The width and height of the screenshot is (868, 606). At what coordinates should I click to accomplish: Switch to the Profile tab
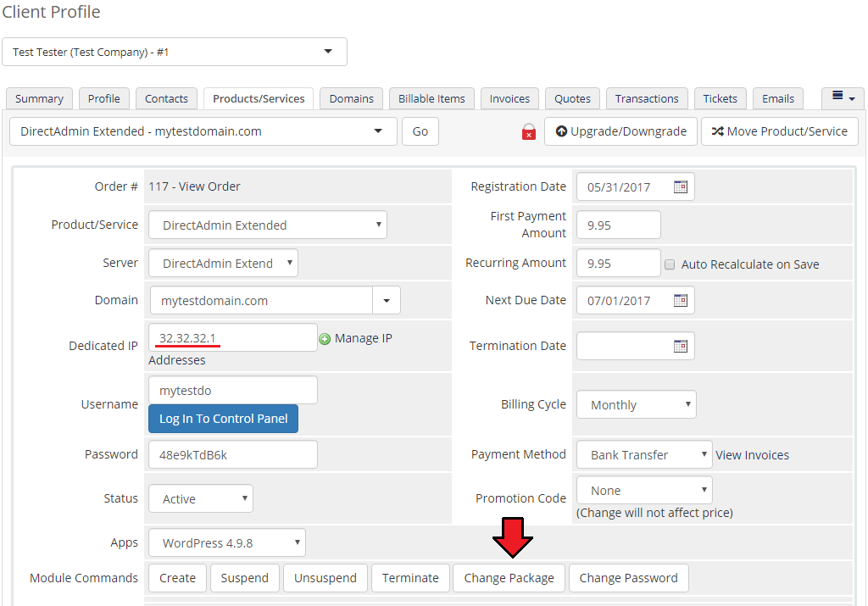click(x=104, y=98)
